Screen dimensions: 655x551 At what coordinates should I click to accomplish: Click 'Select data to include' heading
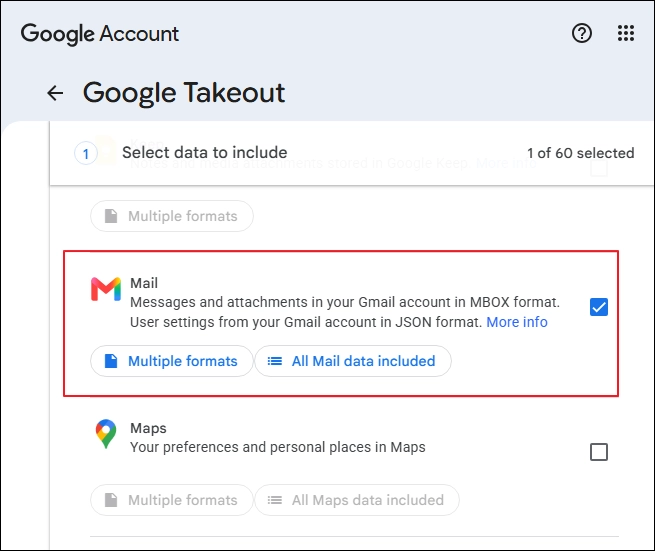pyautogui.click(x=205, y=152)
